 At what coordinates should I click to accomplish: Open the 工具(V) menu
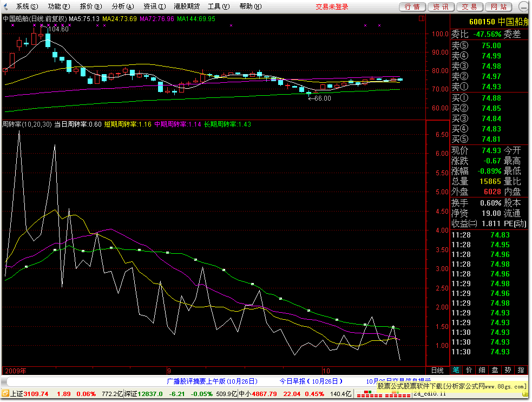219,6
